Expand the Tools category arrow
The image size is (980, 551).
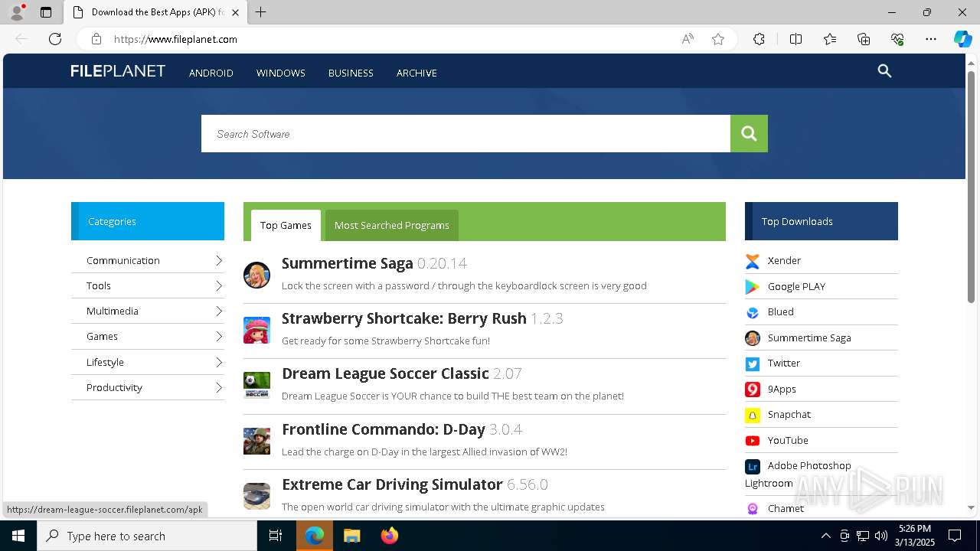tap(218, 286)
